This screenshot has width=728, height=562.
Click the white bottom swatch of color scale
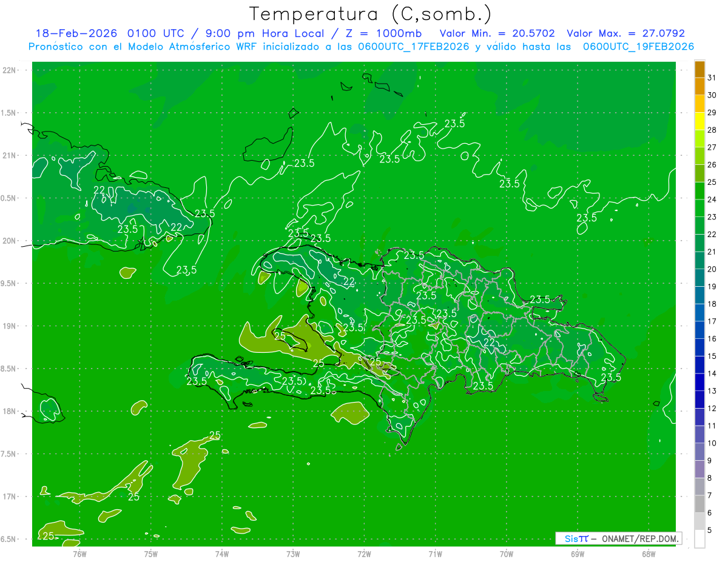tap(699, 539)
